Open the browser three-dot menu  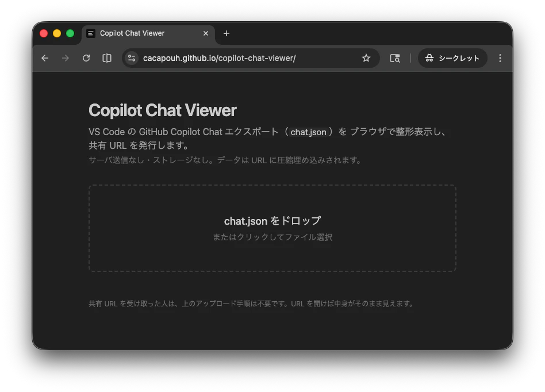point(500,58)
